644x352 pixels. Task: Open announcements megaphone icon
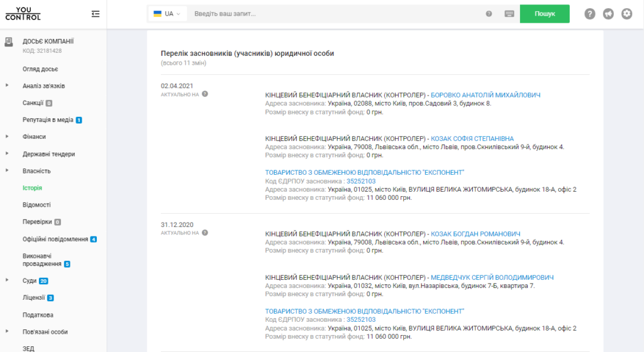(x=608, y=14)
